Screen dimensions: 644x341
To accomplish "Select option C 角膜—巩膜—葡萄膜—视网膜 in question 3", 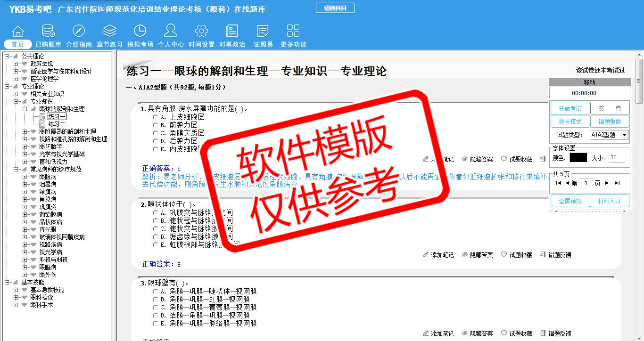I will click(155, 308).
